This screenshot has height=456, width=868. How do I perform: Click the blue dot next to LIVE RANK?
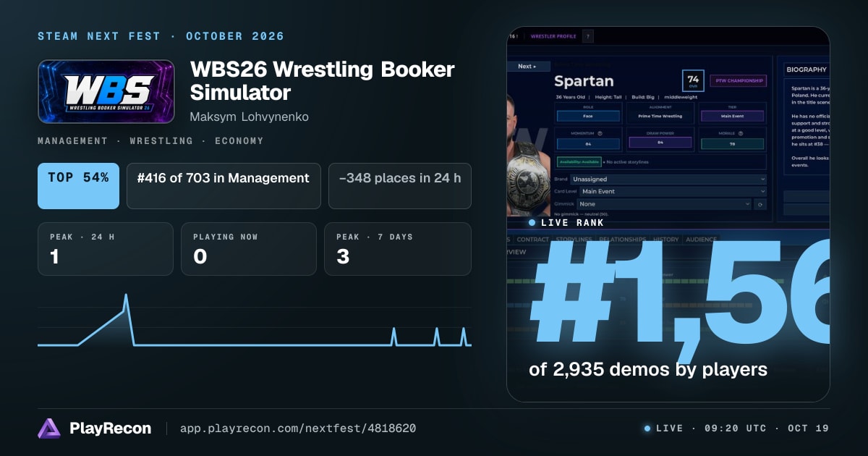(532, 223)
